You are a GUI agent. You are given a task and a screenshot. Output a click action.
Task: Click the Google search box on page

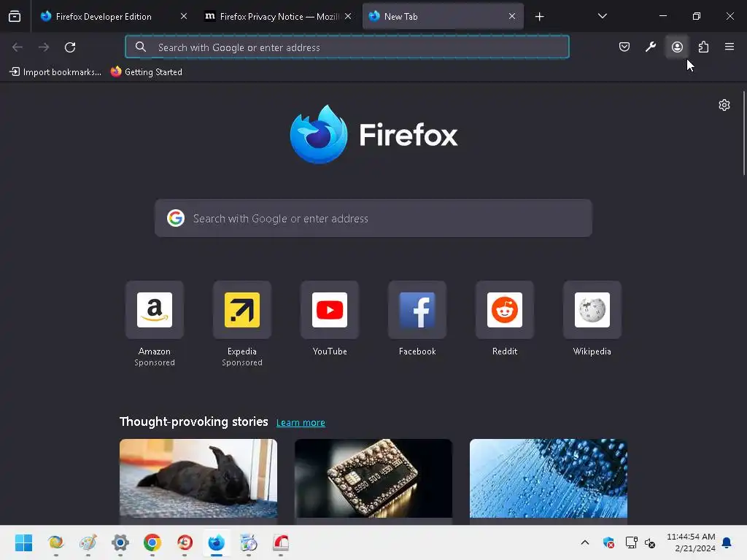[373, 218]
